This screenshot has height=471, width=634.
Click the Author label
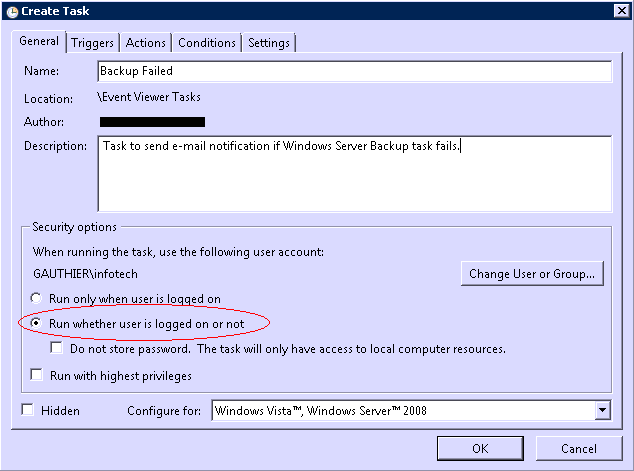44,122
